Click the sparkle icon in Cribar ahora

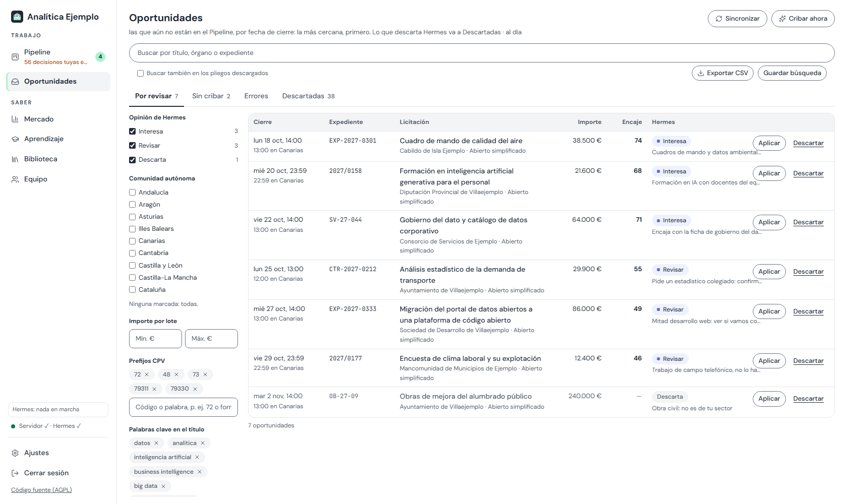point(782,19)
